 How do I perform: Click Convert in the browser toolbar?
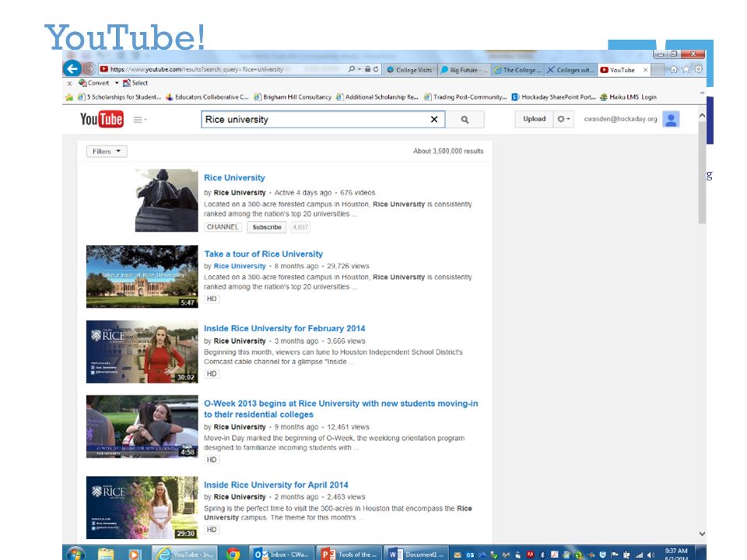[x=94, y=83]
